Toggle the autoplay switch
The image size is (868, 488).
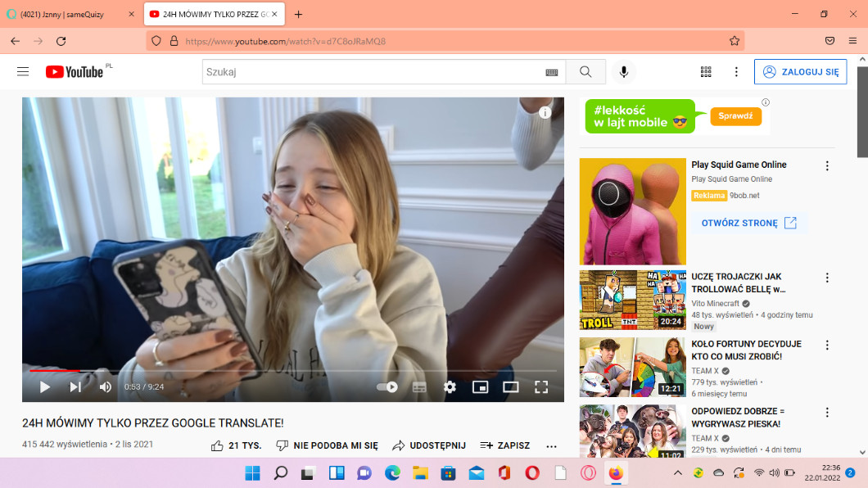pos(387,387)
